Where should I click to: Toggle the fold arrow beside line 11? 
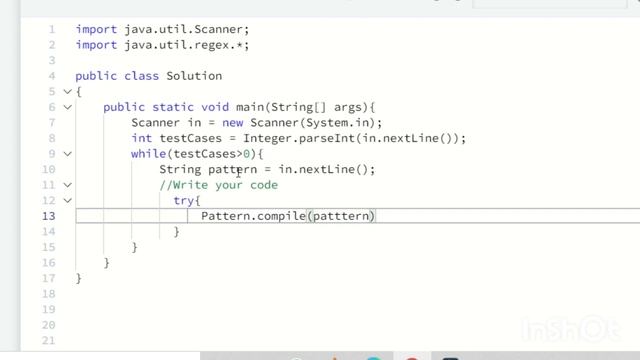pos(68,185)
